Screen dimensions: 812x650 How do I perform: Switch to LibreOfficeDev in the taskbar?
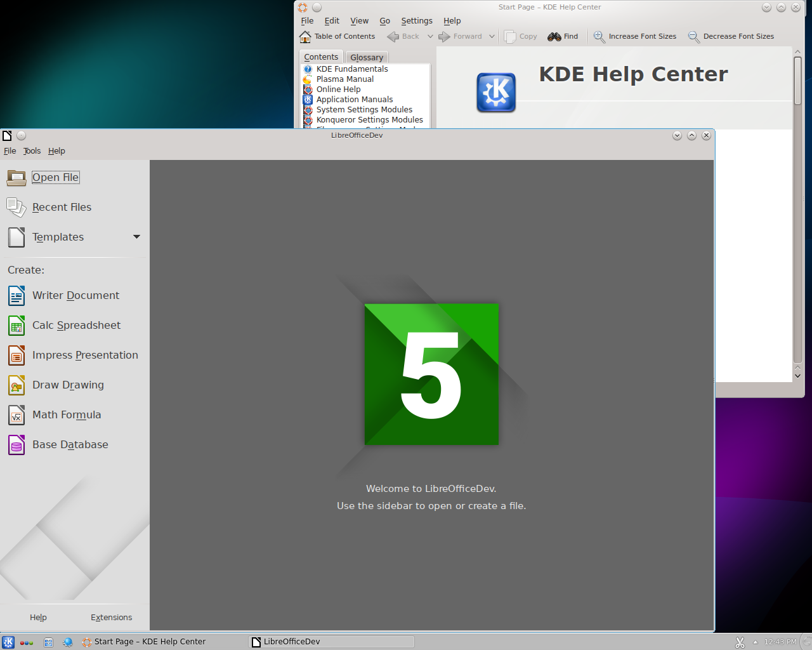331,642
